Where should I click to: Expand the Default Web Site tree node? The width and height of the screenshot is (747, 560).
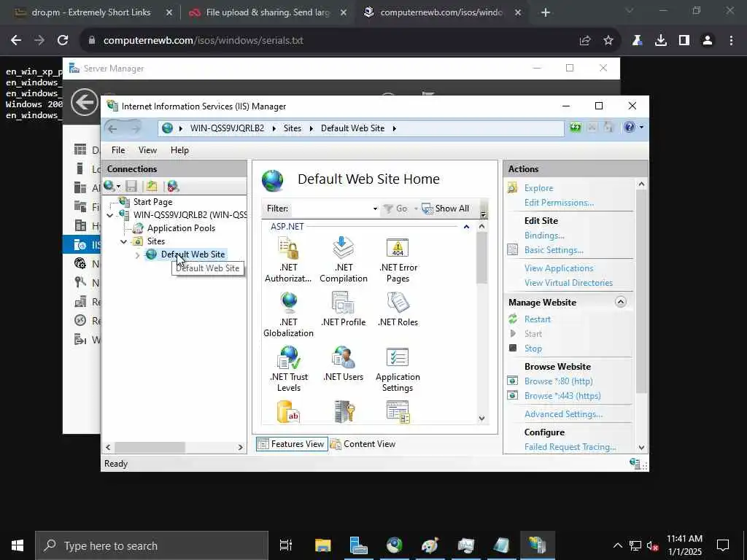point(137,254)
